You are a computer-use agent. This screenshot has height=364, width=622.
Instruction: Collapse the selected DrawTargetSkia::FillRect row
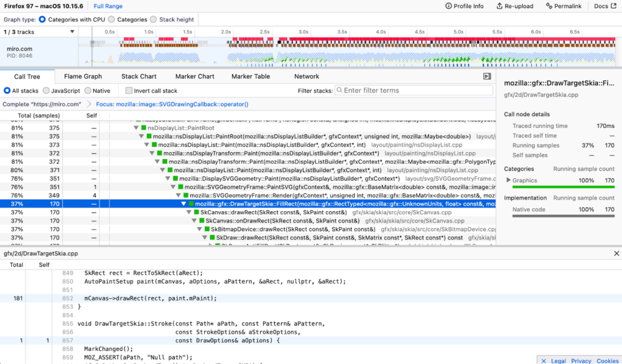pyautogui.click(x=183, y=204)
